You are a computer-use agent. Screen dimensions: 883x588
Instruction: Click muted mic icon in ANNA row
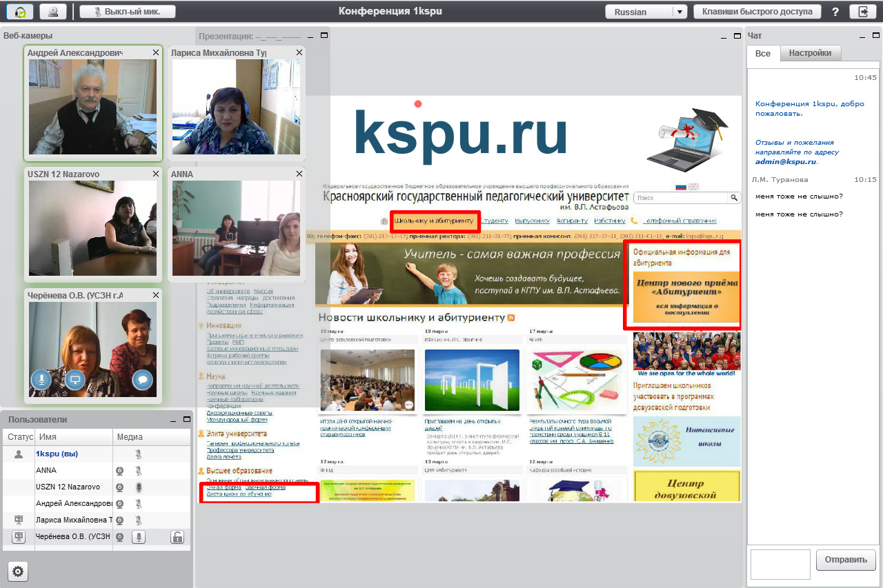tap(139, 471)
